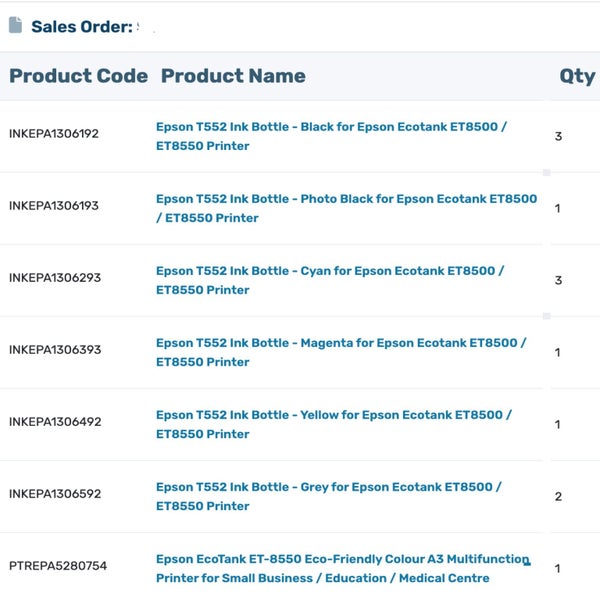Viewport: 600px width, 600px height.
Task: Click the Sales Order heading text
Action: (x=82, y=27)
